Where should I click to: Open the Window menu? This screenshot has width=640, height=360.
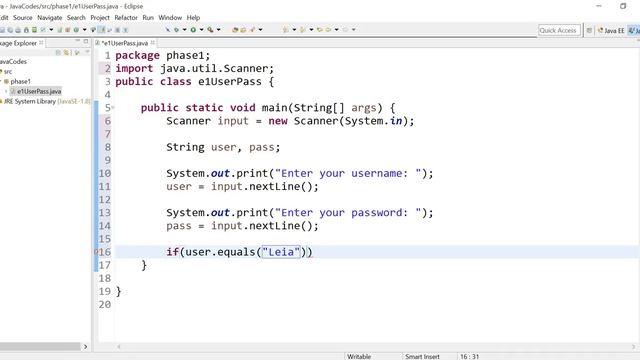[x=170, y=18]
